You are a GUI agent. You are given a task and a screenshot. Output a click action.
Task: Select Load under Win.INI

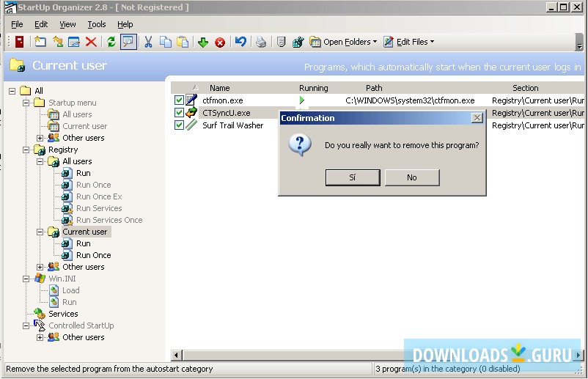(x=70, y=290)
